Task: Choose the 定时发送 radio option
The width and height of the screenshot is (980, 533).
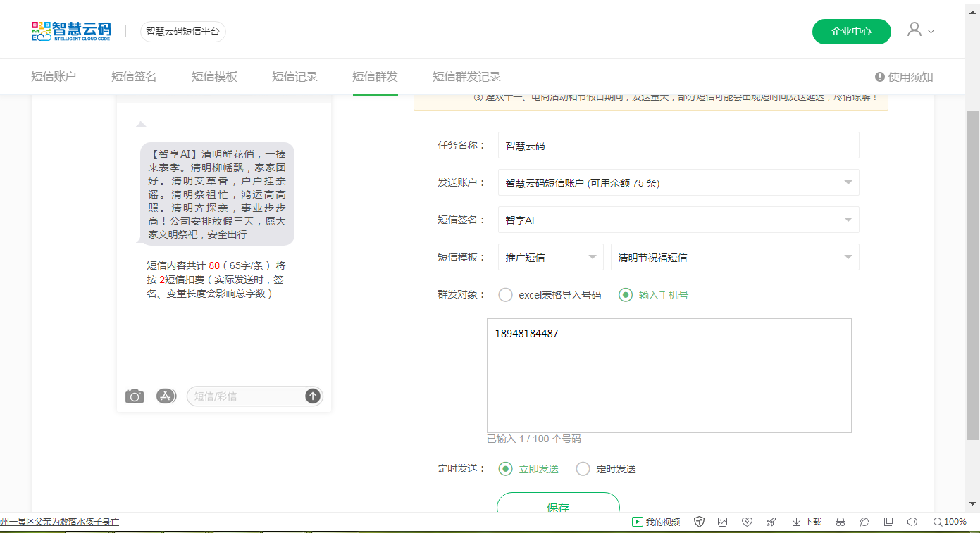Action: [x=583, y=469]
